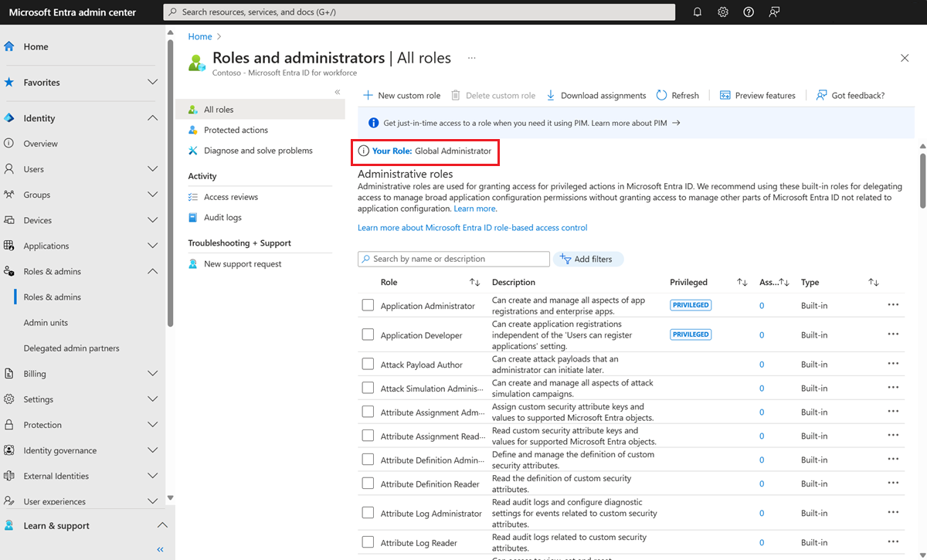Screen dimensions: 927x560
Task: Check the Attack Payload Author checkbox
Action: click(368, 364)
